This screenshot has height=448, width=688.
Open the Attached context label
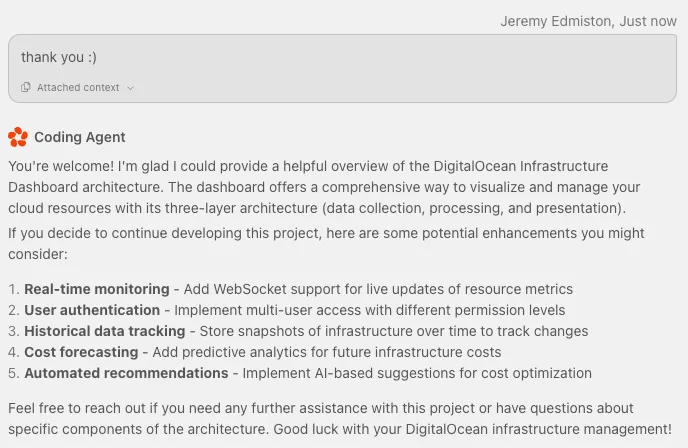(x=78, y=87)
